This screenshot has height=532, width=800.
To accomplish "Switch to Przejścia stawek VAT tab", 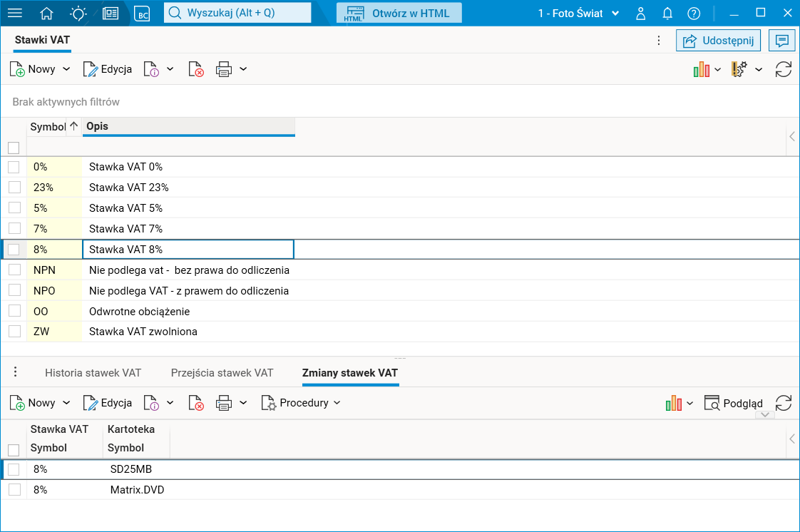I will 222,373.
